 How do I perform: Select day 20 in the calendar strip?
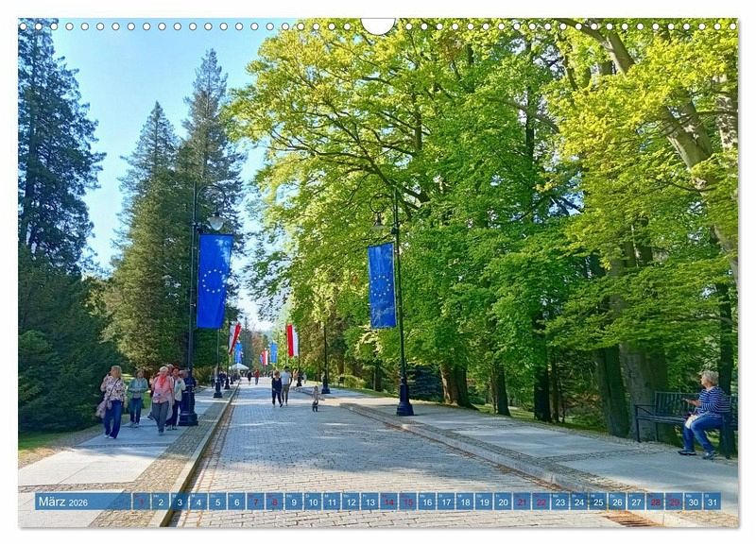(x=503, y=502)
